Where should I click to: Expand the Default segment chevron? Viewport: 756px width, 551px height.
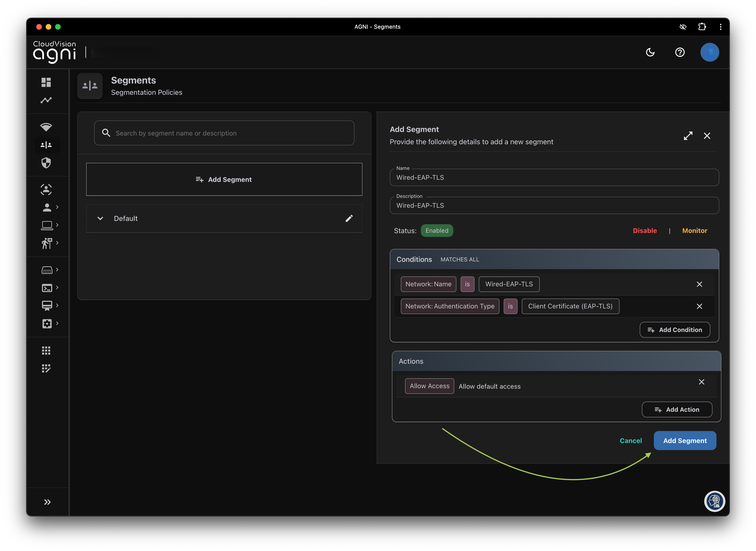coord(100,219)
